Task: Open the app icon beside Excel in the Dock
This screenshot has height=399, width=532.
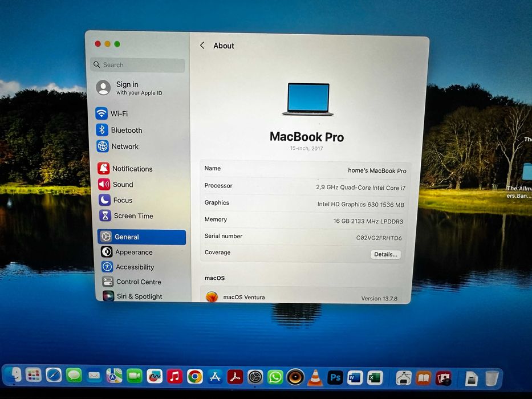Action: coord(404,378)
